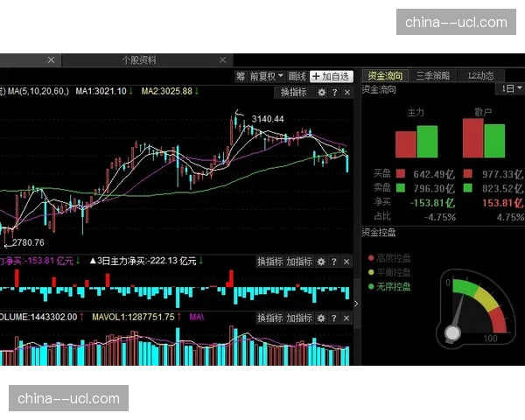525x420 pixels.
Task: Open settings gear of net-buy indicator panel
Action: pos(321,262)
